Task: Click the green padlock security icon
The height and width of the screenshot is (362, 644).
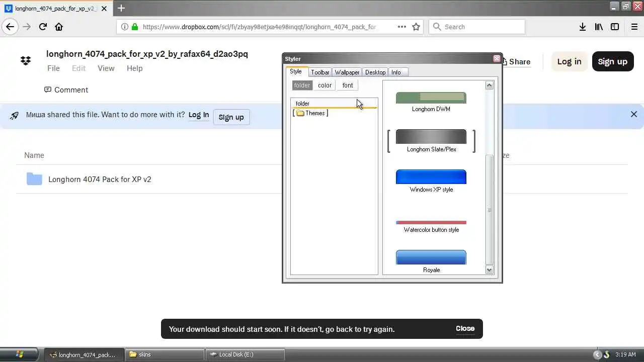Action: tap(134, 27)
